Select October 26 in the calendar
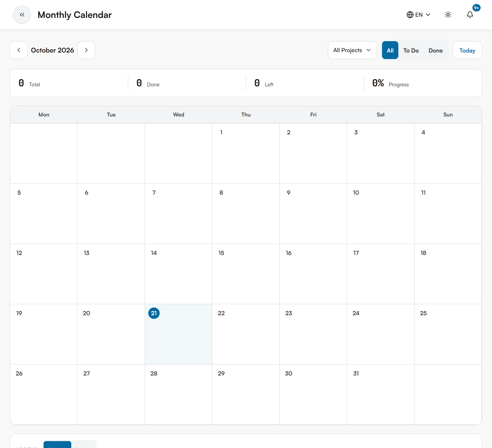The width and height of the screenshot is (492, 448). pos(44,394)
